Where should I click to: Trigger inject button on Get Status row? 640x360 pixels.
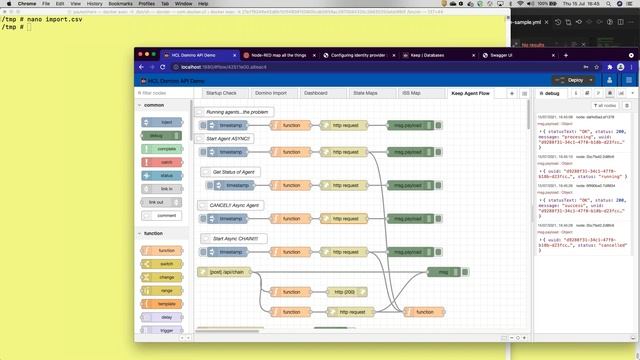[210, 185]
